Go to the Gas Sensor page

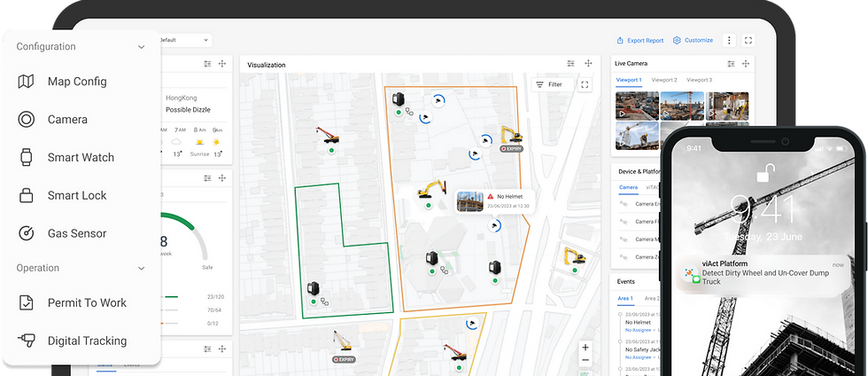tap(76, 234)
